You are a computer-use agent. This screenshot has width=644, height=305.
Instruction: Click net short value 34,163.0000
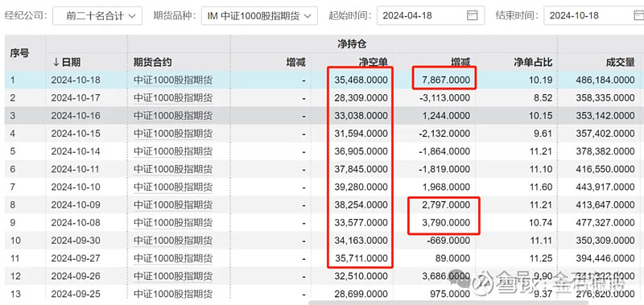pos(361,241)
